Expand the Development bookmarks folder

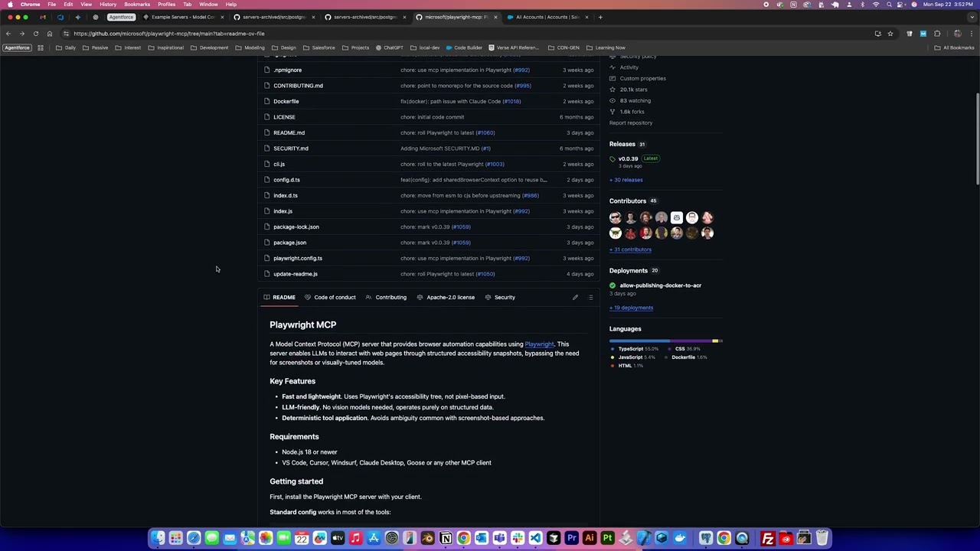[209, 47]
